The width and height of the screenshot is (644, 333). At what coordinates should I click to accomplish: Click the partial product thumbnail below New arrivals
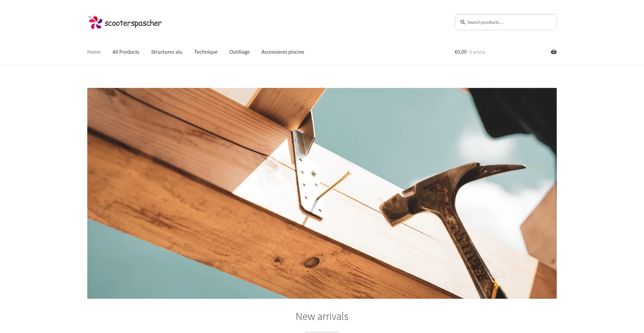click(322, 332)
